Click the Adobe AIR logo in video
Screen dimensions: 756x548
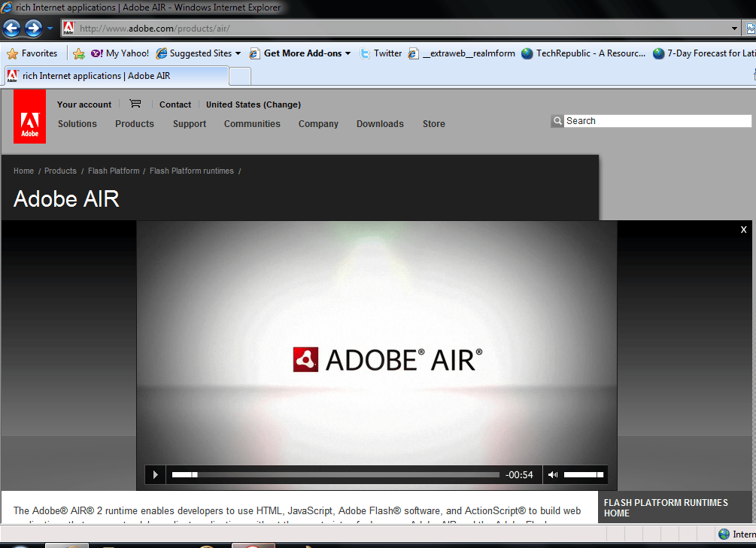tap(387, 359)
